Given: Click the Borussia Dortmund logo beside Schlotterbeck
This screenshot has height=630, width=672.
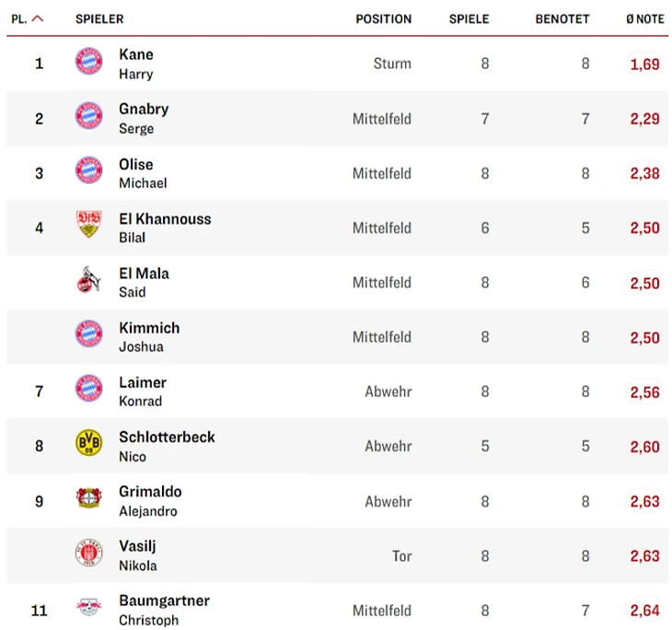Looking at the screenshot, I should [x=89, y=445].
